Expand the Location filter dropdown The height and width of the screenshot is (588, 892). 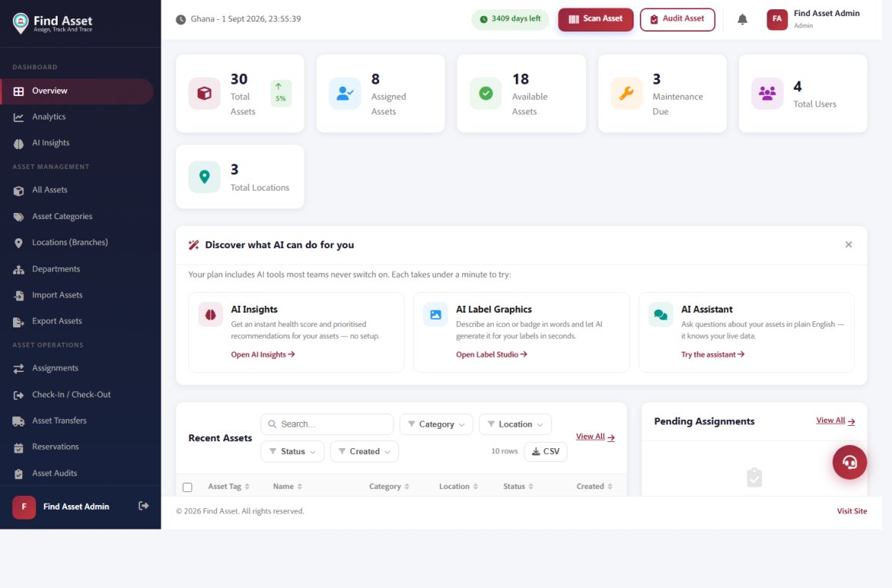515,424
